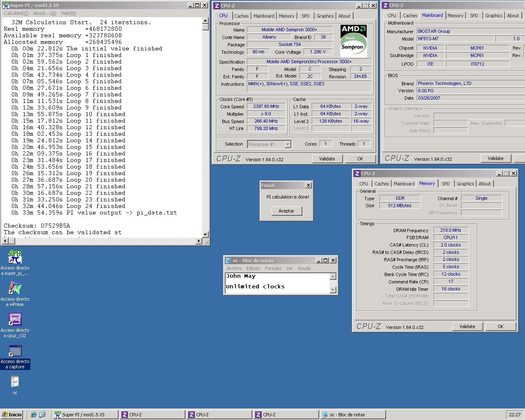Click Super PI horizontal scrollbar right arrow
This screenshot has height=420, width=525.
coord(199,241)
